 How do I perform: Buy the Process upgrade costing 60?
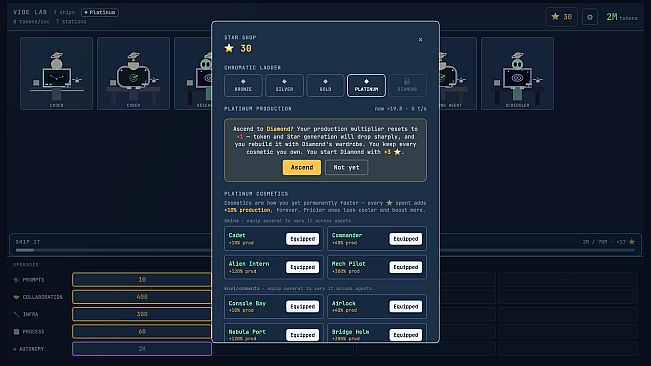pos(142,332)
